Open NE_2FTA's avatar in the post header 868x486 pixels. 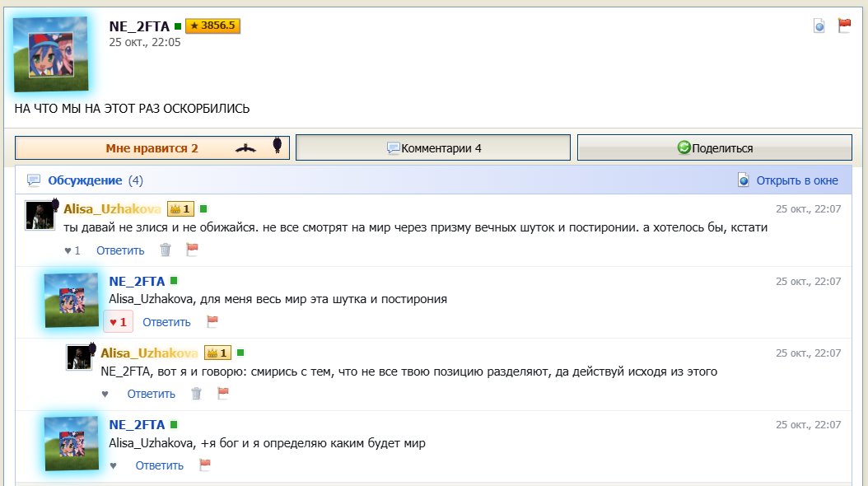pos(51,54)
